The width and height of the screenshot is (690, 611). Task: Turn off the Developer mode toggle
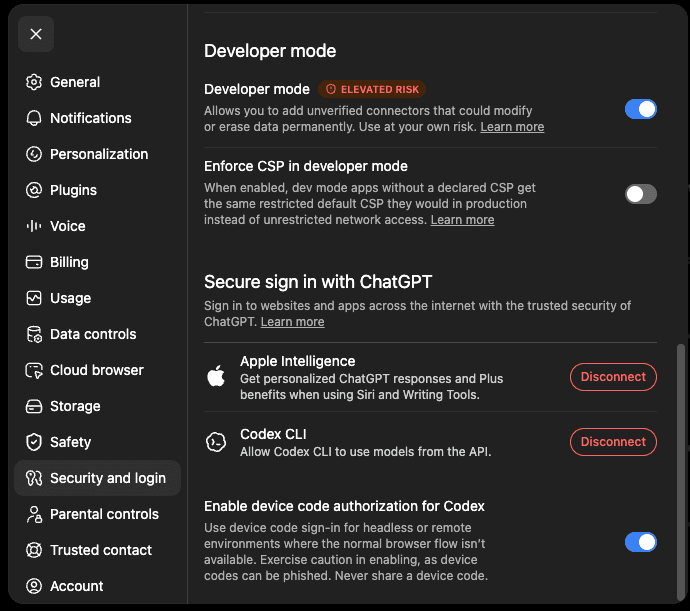(641, 109)
